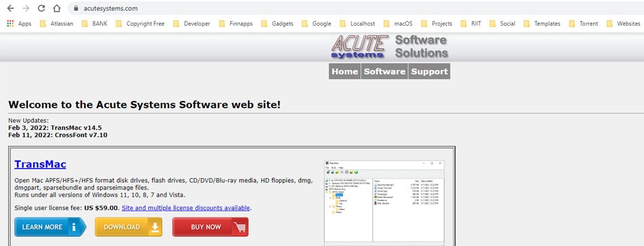This screenshot has width=644, height=246.
Task: Open the Localhost bookmarks folder
Action: (x=357, y=24)
